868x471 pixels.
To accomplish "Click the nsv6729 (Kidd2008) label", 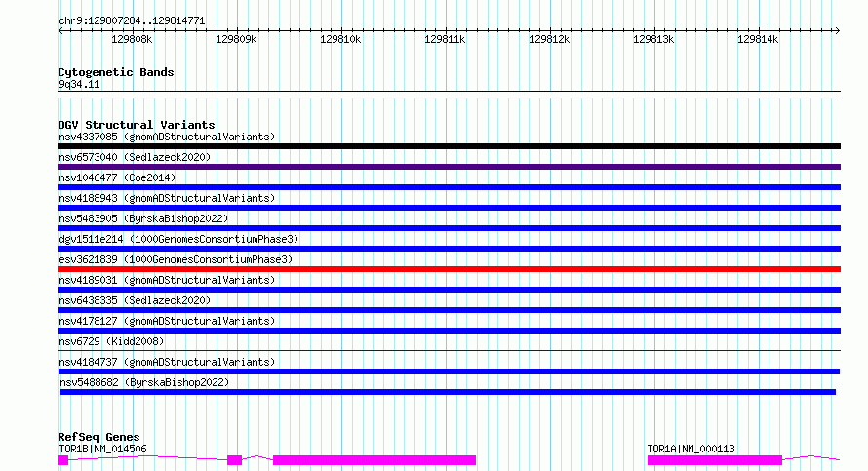I will coord(111,341).
